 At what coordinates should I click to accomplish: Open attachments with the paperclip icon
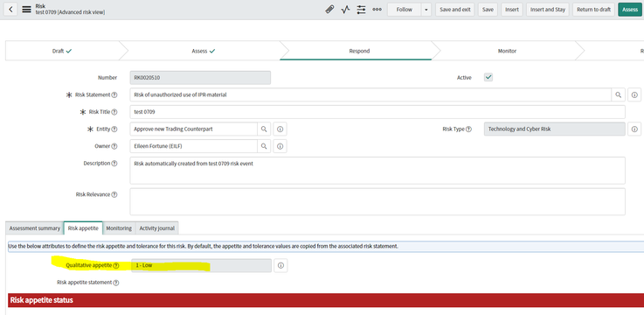[x=329, y=10]
